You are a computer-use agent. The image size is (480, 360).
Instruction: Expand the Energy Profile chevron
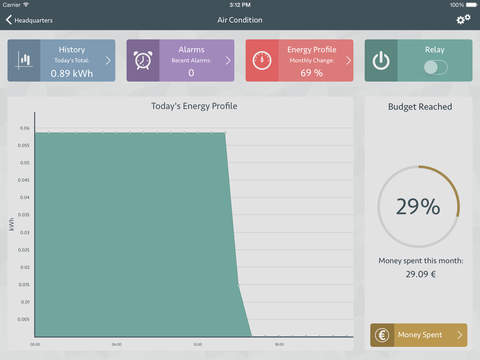point(348,61)
